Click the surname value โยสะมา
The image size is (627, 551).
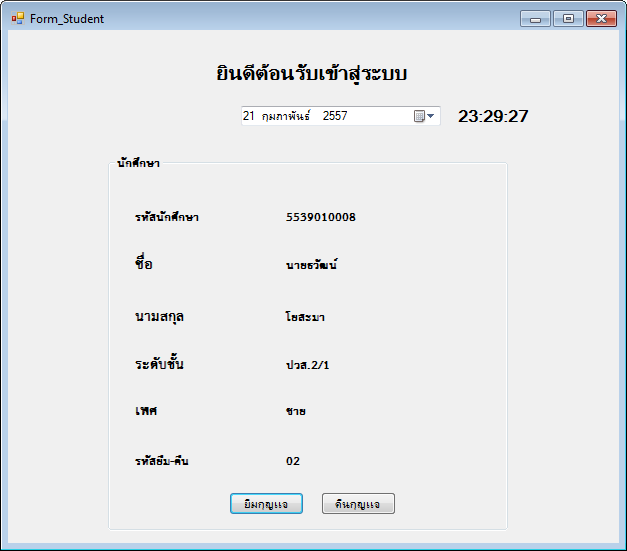tap(305, 317)
